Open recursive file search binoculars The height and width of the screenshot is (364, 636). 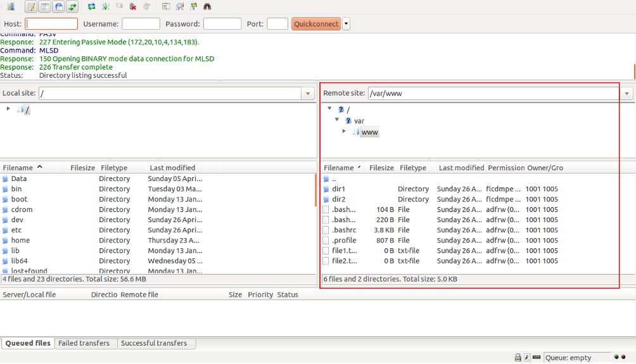point(207,6)
